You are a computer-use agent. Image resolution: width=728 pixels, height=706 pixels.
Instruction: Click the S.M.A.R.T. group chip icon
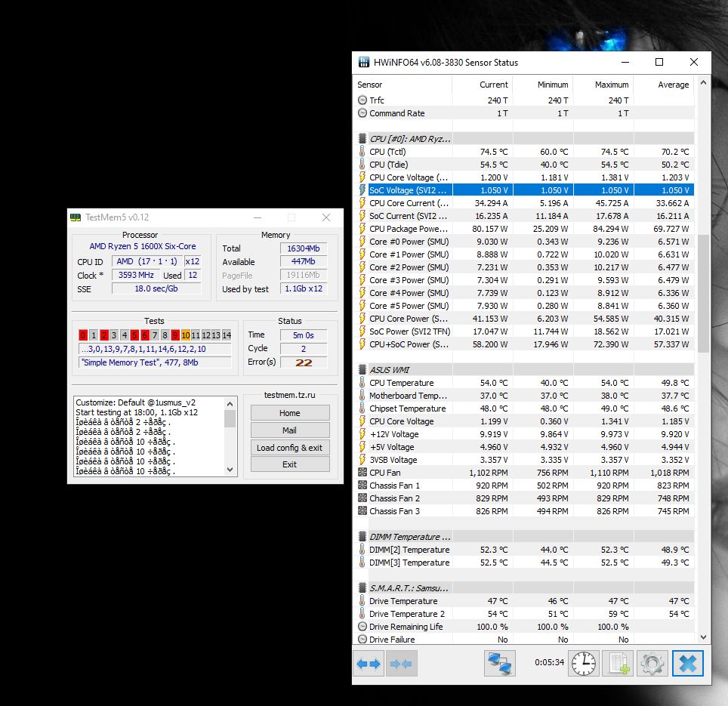(x=362, y=587)
